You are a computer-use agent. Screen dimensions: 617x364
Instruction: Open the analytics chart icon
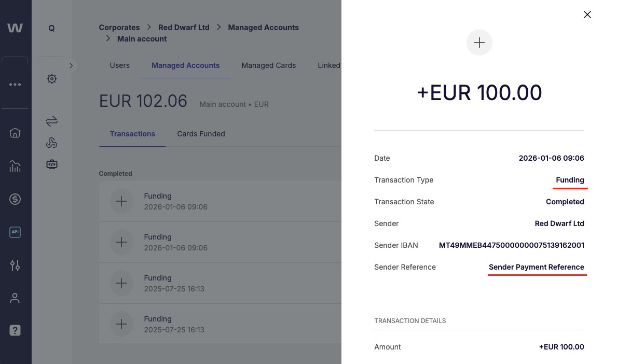[x=15, y=166]
